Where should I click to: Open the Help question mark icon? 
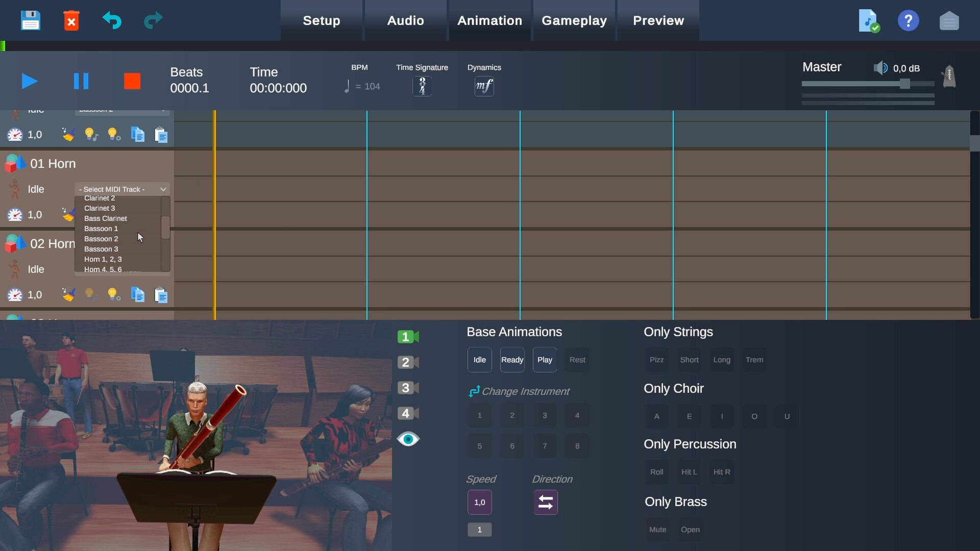909,20
